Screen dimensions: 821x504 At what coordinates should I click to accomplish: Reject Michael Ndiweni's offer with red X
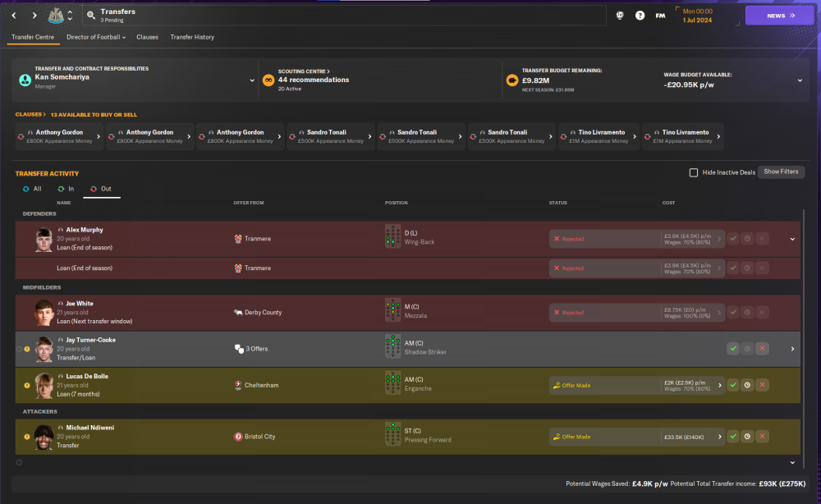coord(762,437)
